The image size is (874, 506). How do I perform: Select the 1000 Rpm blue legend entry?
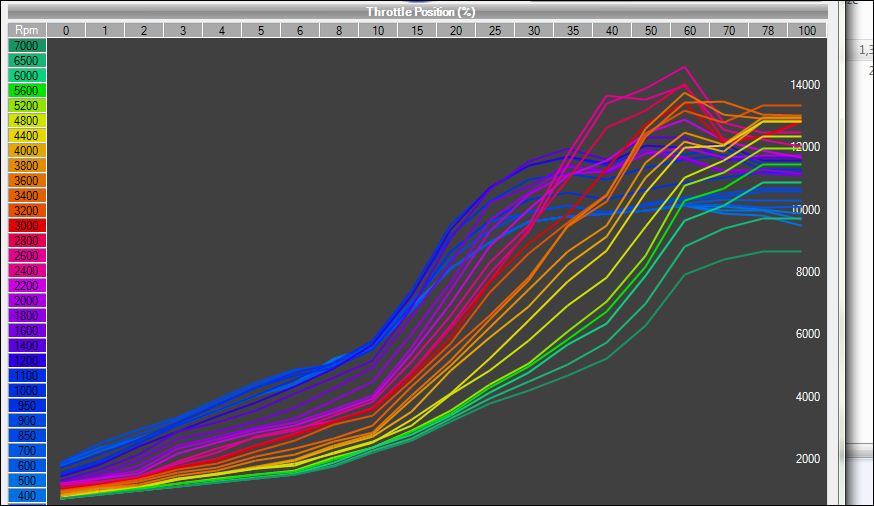pyautogui.click(x=27, y=391)
